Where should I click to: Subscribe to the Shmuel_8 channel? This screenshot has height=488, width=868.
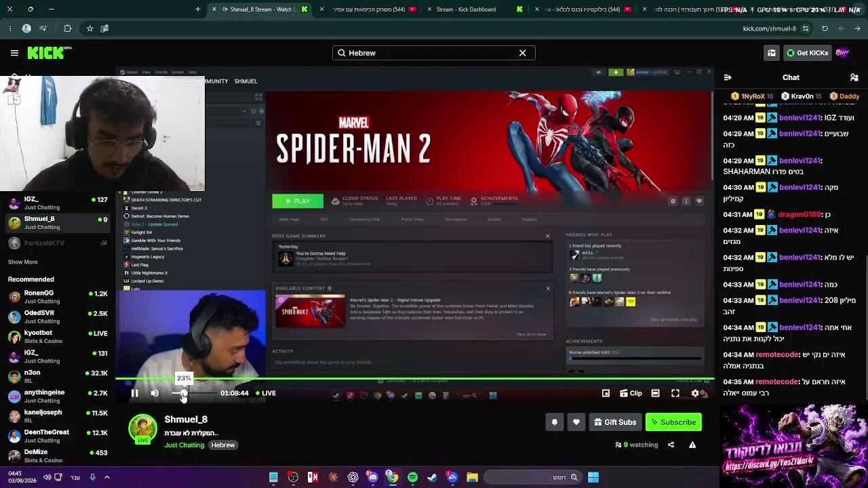[x=673, y=422]
